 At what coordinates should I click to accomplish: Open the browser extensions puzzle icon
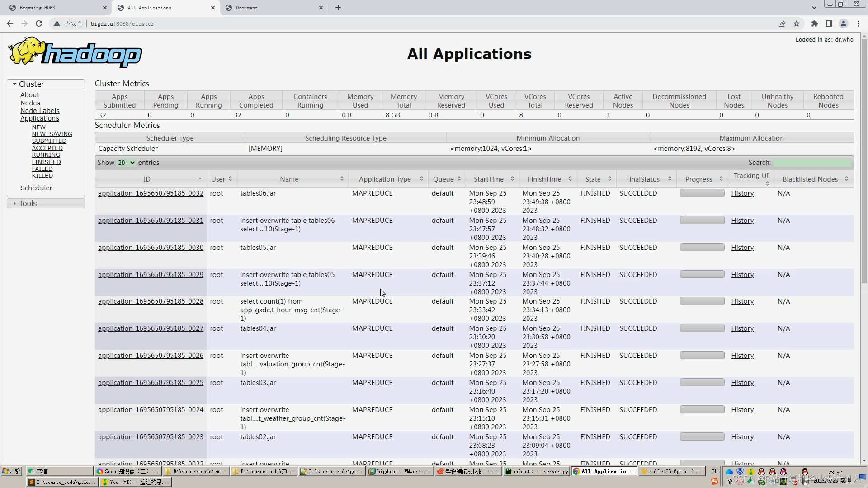tap(815, 23)
